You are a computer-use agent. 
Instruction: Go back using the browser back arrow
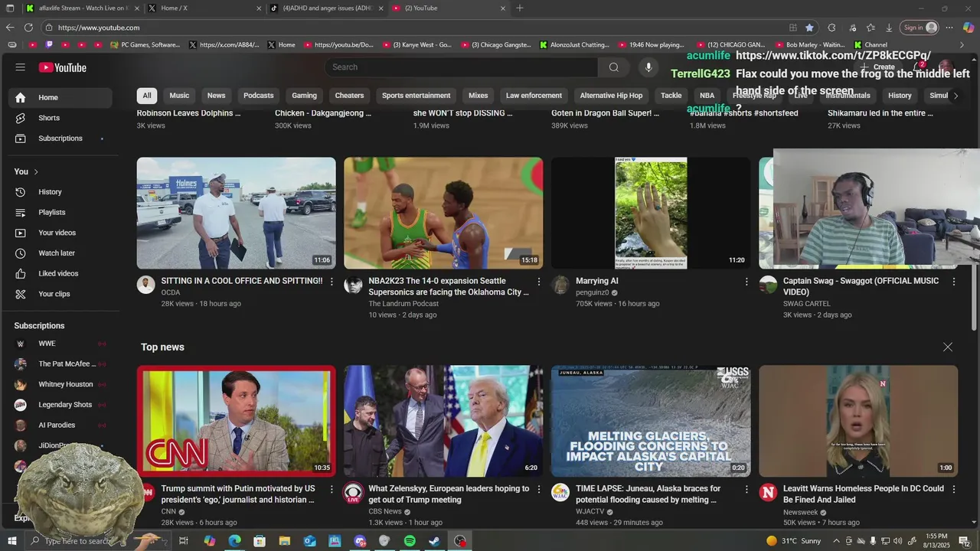10,28
